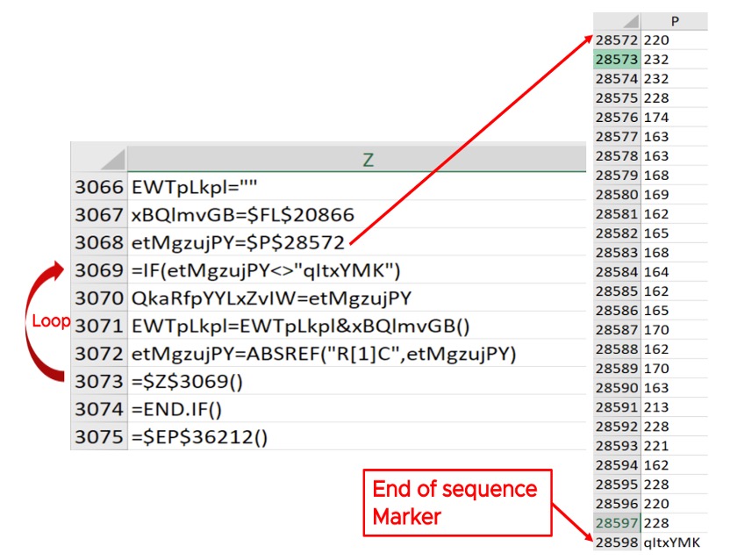
Task: Click the qItxYMK cell in row 28598
Action: [x=673, y=542]
